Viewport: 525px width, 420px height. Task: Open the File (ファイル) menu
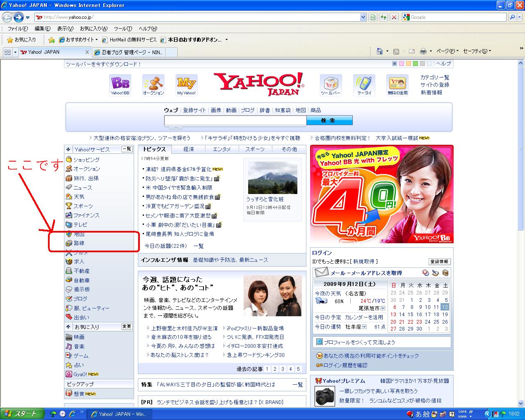pyautogui.click(x=18, y=29)
